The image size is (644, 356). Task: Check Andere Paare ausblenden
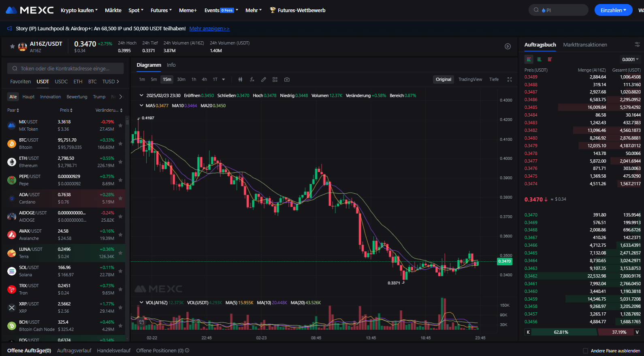(585, 351)
